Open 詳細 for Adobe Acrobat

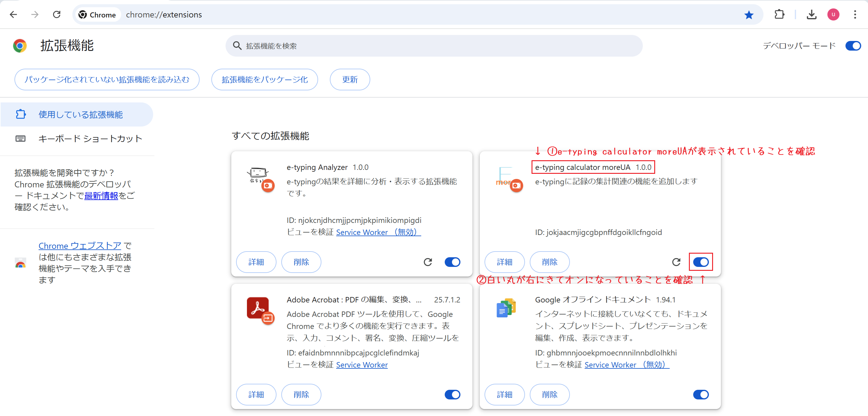(256, 394)
